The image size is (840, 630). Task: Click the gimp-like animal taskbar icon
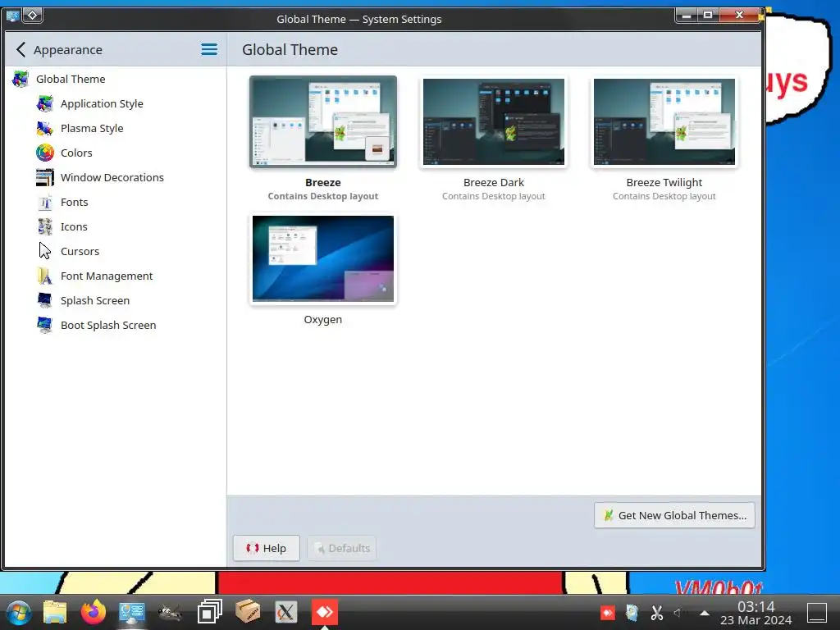coord(171,612)
